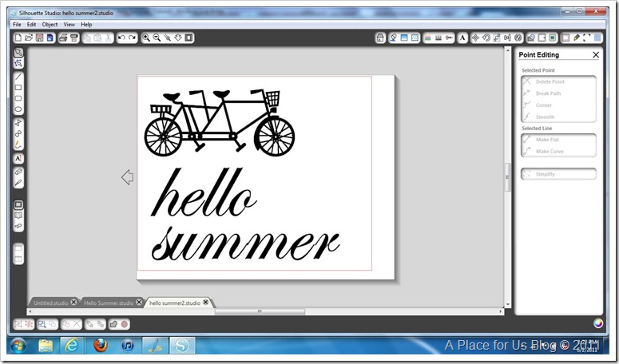Open Firefox from the taskbar
The width and height of the screenshot is (619, 364).
101,346
